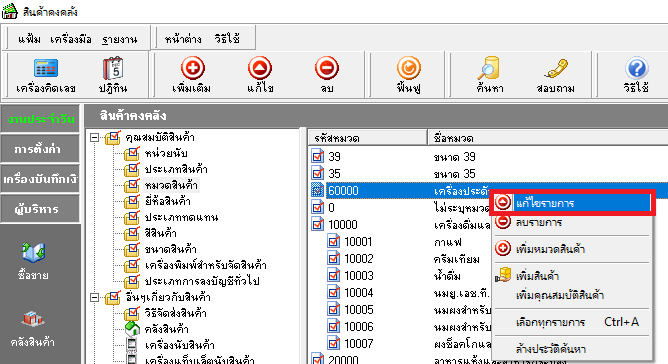Select the row with code 10002
Viewport: 668px width, 364px height.
click(359, 258)
